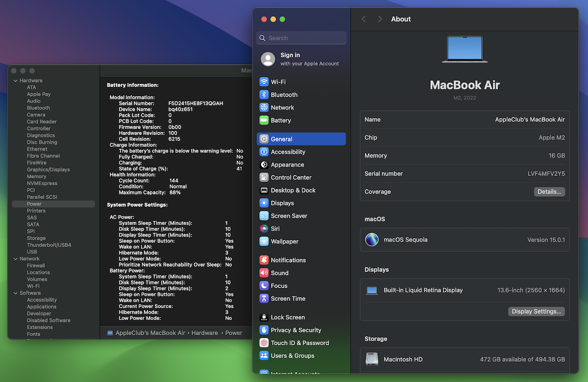Click battery serial F5D2415HE8F13QGAH
Viewport: 588px width, 382px height.
[196, 103]
